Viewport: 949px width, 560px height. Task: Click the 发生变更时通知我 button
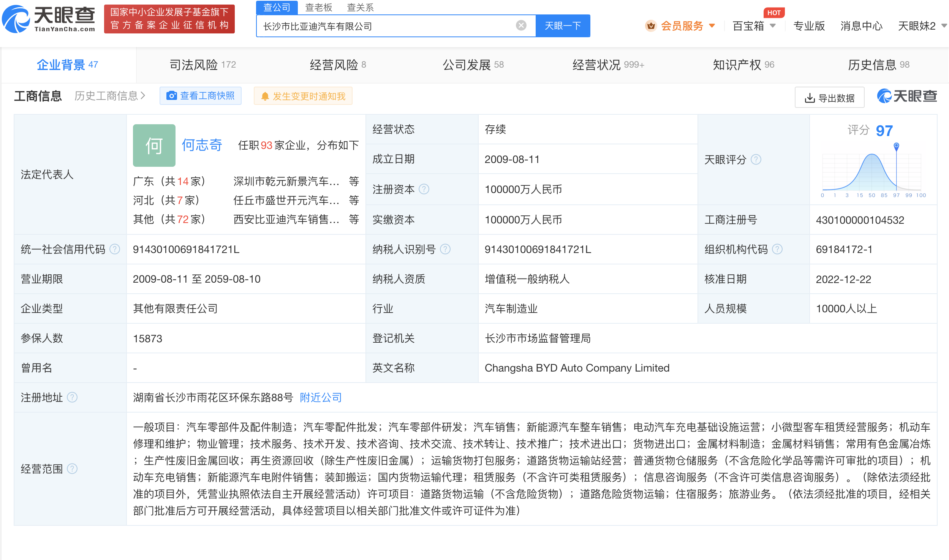[303, 96]
